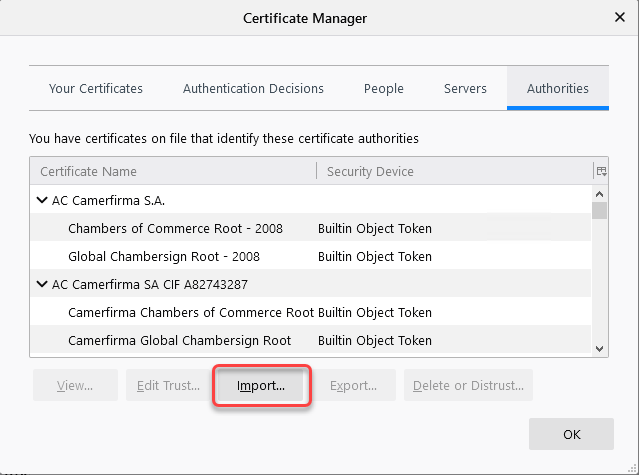
Task: Select Camerfirma Chambers of Commerce Root entry
Action: tap(190, 312)
